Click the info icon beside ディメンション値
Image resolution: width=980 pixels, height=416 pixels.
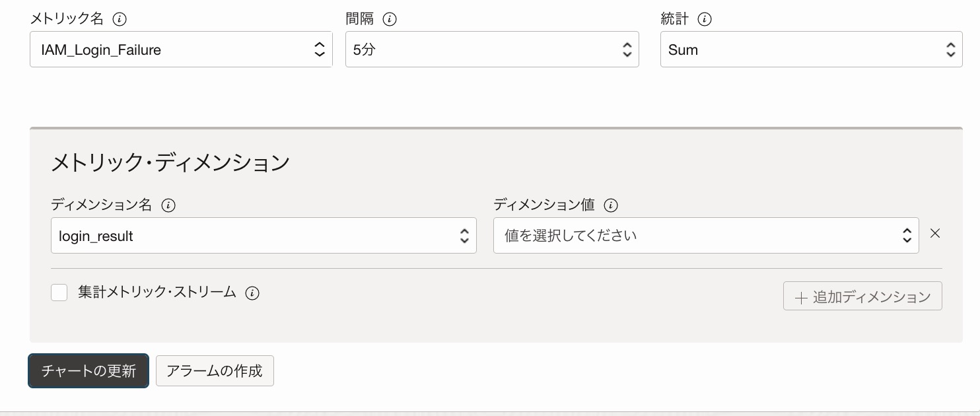(611, 205)
